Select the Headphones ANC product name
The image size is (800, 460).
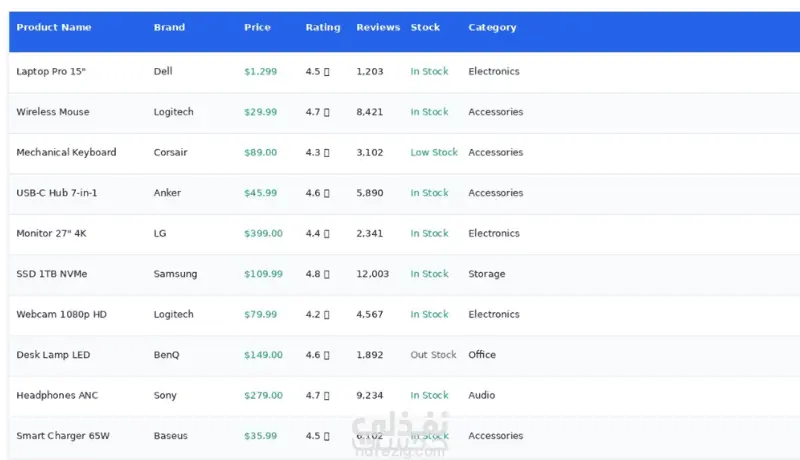pyautogui.click(x=57, y=395)
